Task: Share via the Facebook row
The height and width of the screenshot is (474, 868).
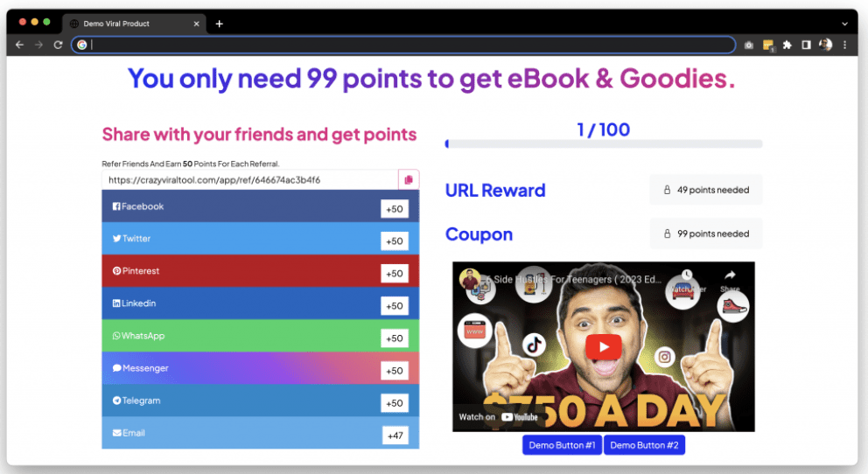Action: [260, 206]
